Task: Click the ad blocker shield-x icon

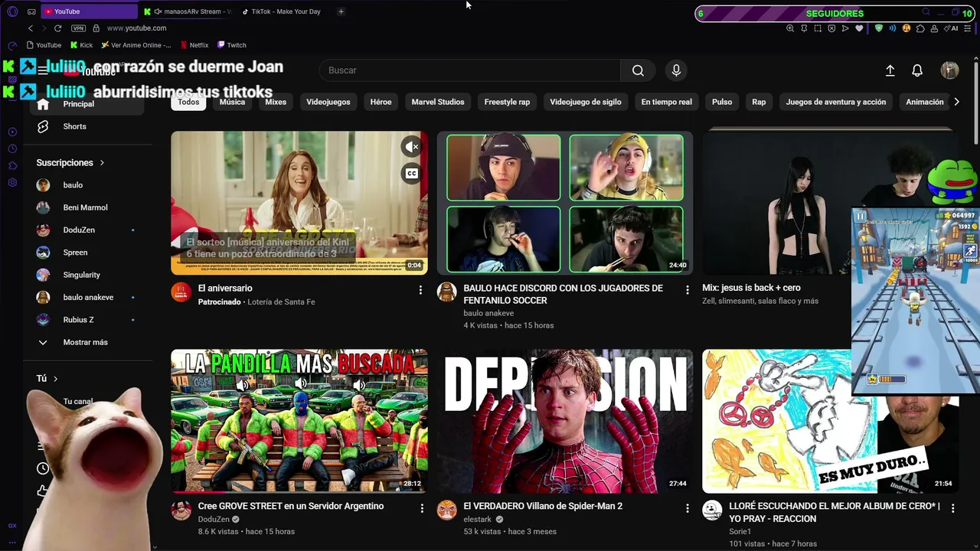Action: click(831, 28)
